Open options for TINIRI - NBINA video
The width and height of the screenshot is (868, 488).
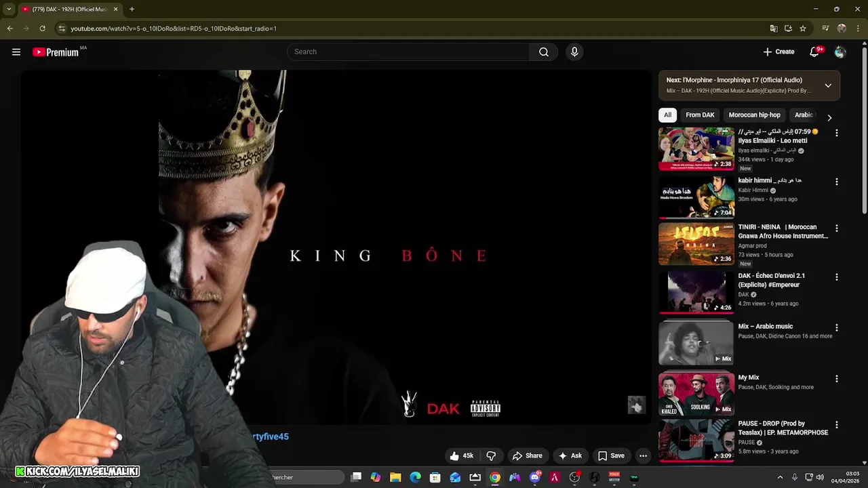click(836, 228)
